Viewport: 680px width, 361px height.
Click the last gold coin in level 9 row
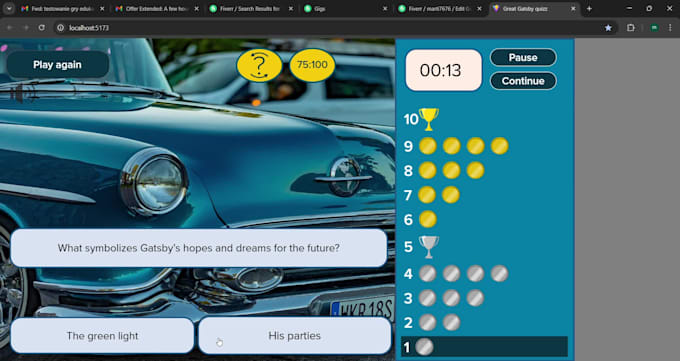(x=499, y=146)
